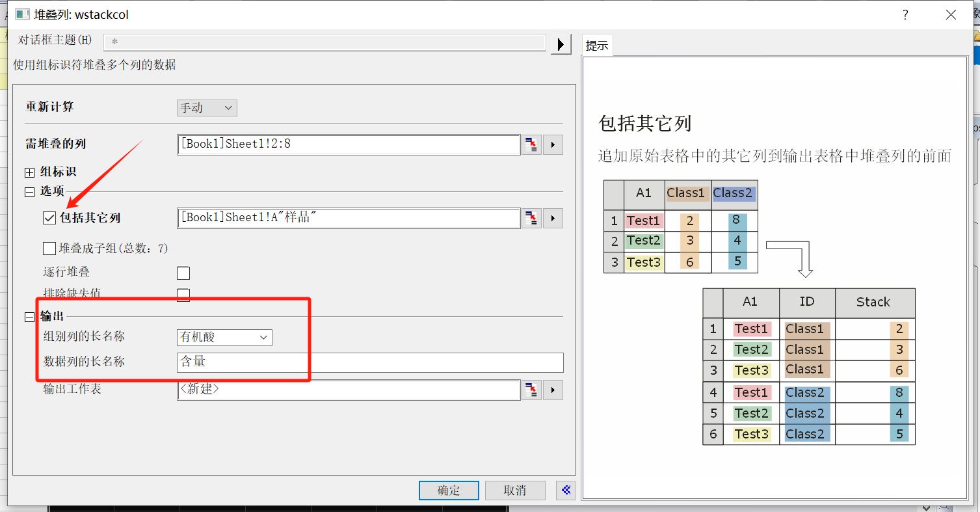This screenshot has width=980, height=512.
Task: Open the 重新计算 dropdown
Action: [207, 108]
